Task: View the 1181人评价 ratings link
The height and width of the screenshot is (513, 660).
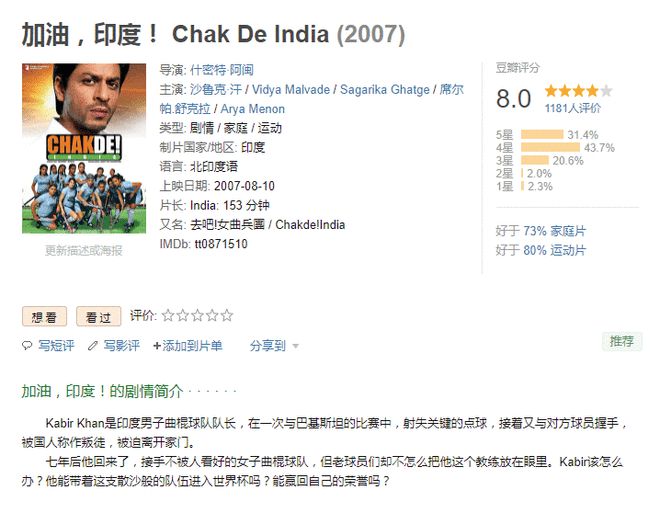Action: 572,108
